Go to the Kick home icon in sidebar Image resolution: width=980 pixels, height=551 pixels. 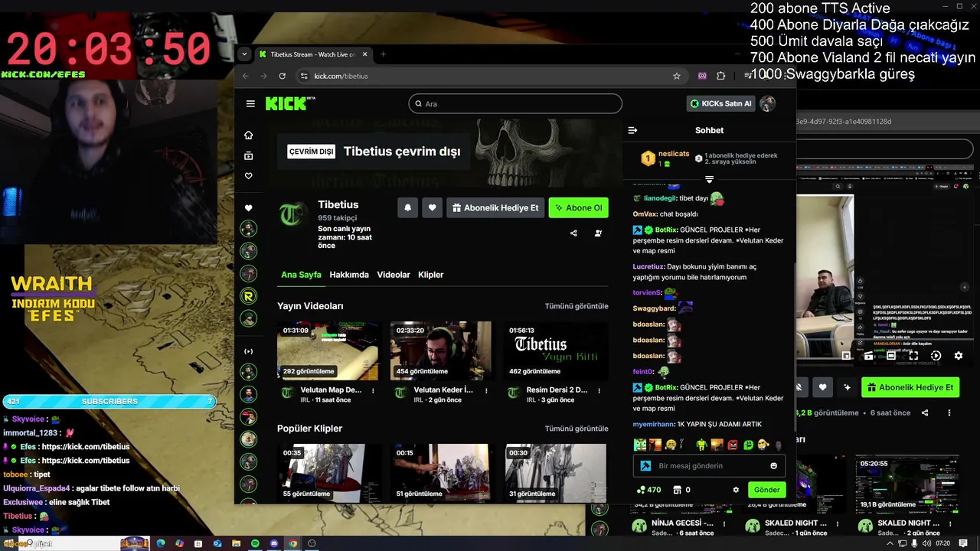[248, 135]
